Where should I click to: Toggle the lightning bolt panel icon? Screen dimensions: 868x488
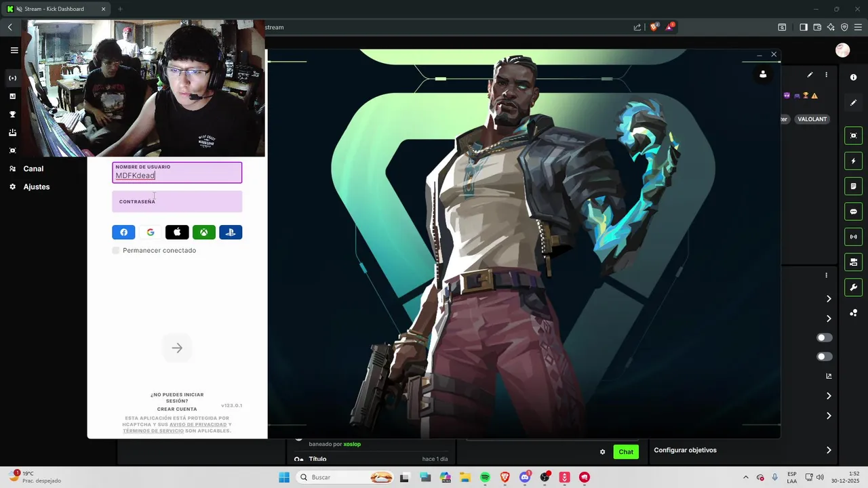[x=854, y=161]
